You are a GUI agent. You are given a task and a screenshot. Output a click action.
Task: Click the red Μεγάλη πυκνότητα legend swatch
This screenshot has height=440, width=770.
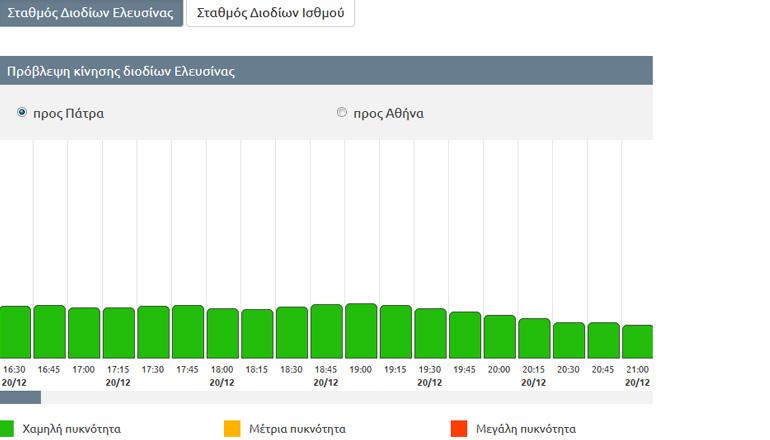click(459, 428)
